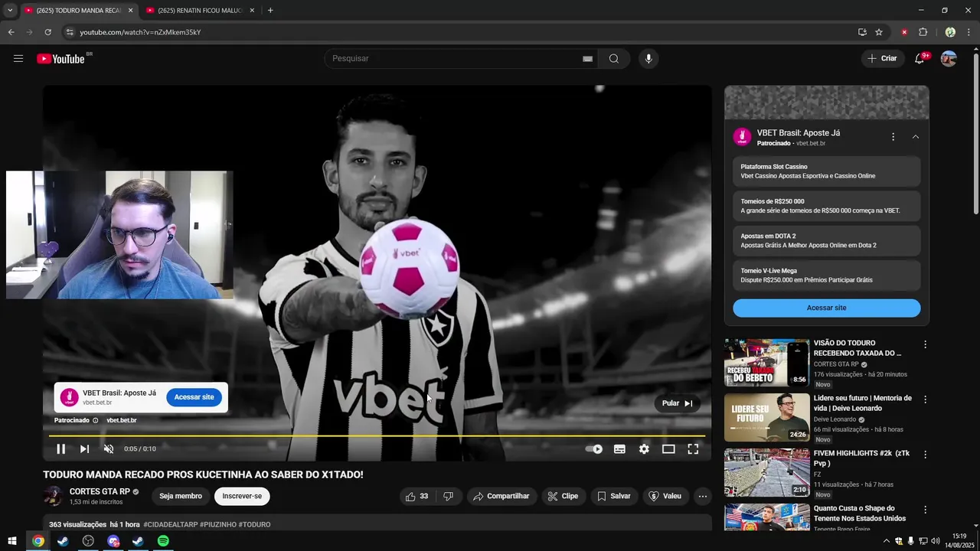Reload the page
Viewport: 980px width, 551px height.
(47, 32)
